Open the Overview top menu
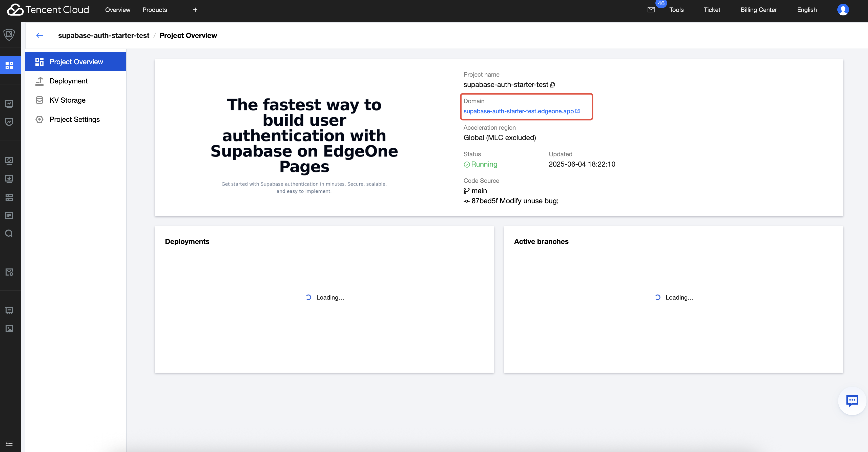The height and width of the screenshot is (452, 868). (x=118, y=10)
